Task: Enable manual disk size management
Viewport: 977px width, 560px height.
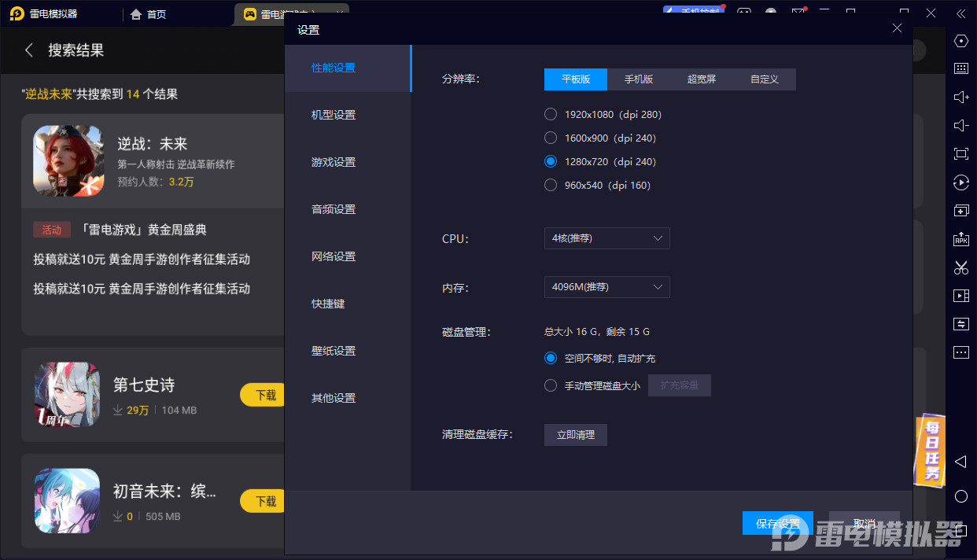Action: [x=551, y=385]
